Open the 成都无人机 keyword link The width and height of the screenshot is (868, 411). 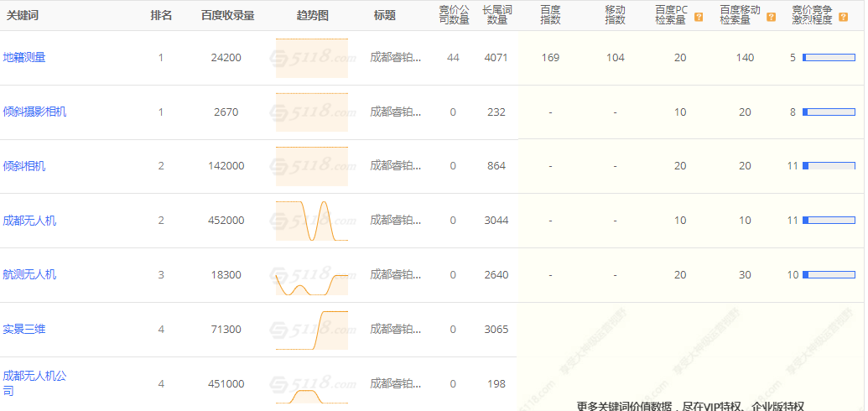click(29, 221)
